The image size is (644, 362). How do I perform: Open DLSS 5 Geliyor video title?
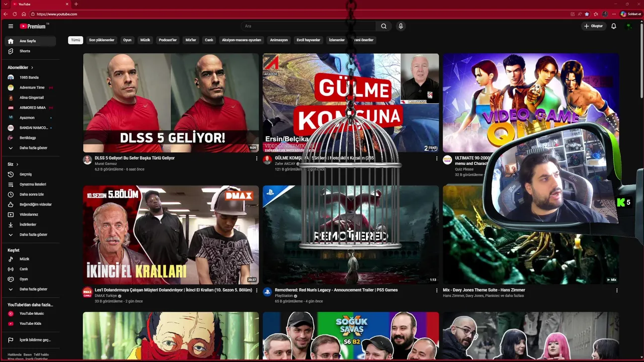134,158
